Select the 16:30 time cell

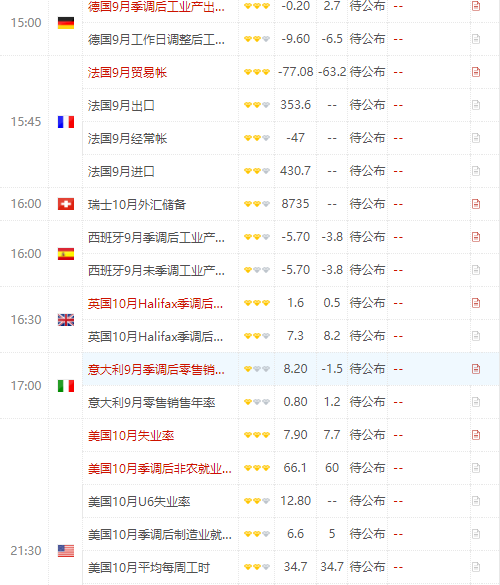pyautogui.click(x=26, y=320)
